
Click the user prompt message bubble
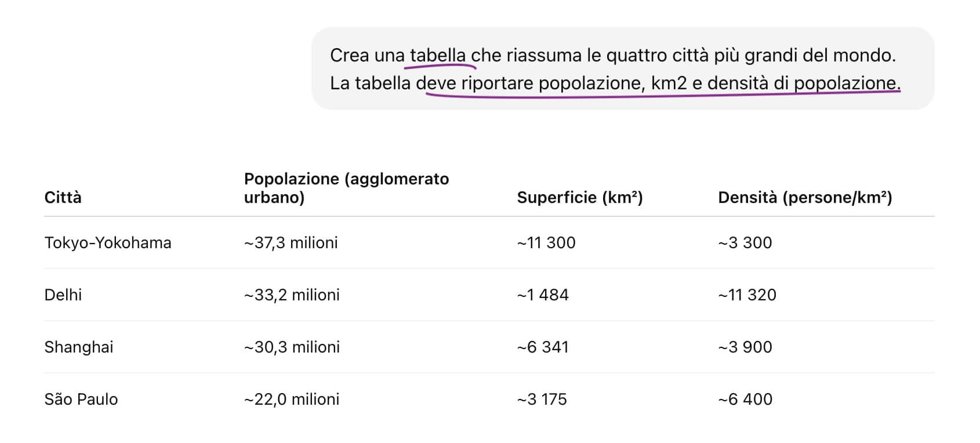click(623, 68)
